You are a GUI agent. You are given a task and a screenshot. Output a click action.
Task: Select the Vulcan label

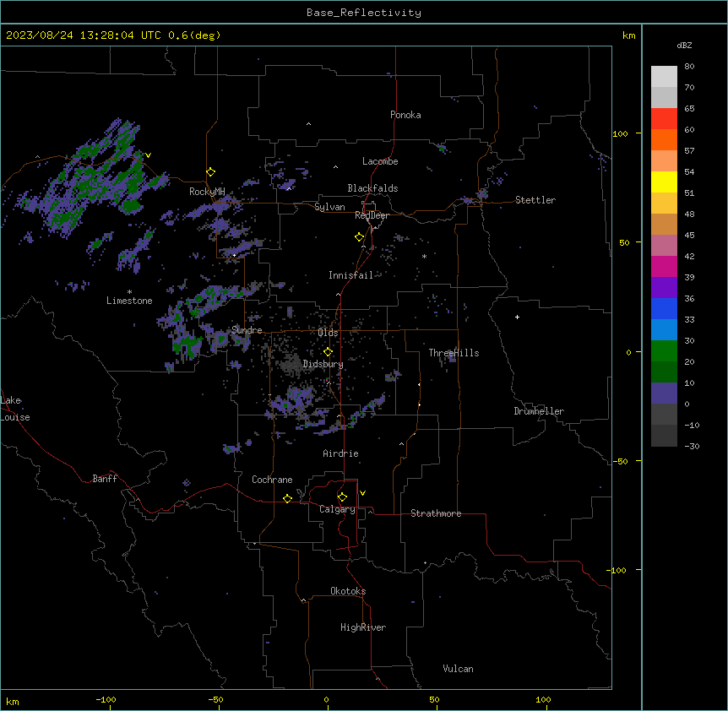[458, 669]
